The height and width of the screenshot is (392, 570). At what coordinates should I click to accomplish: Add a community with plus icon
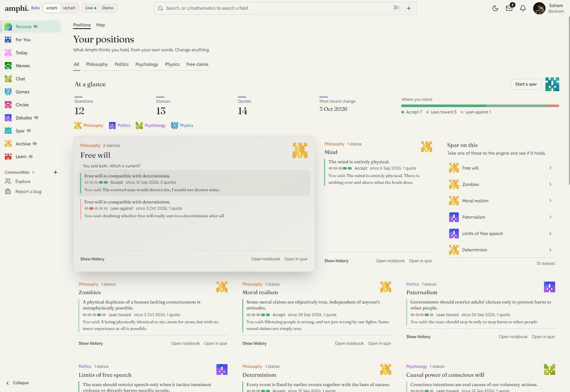coord(55,172)
